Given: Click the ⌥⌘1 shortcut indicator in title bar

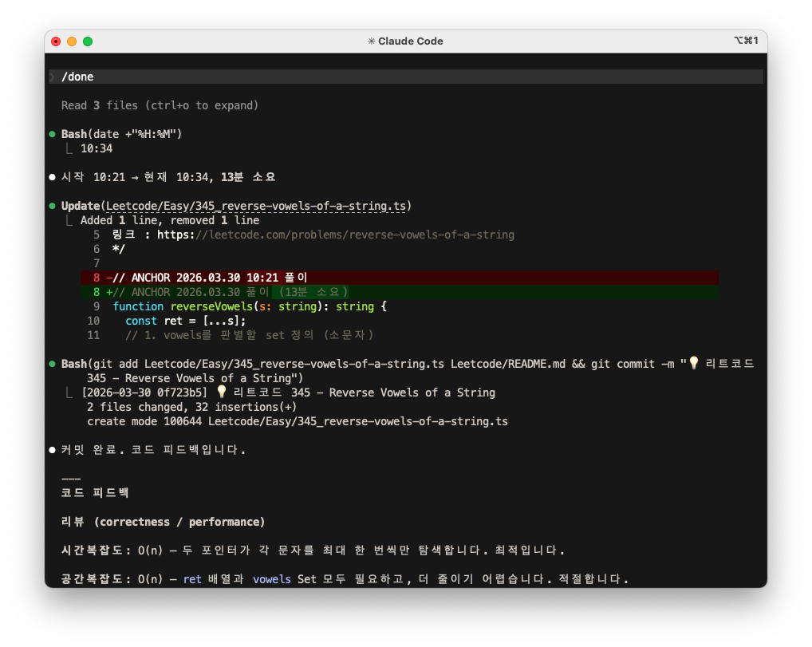Looking at the screenshot, I should 744,41.
